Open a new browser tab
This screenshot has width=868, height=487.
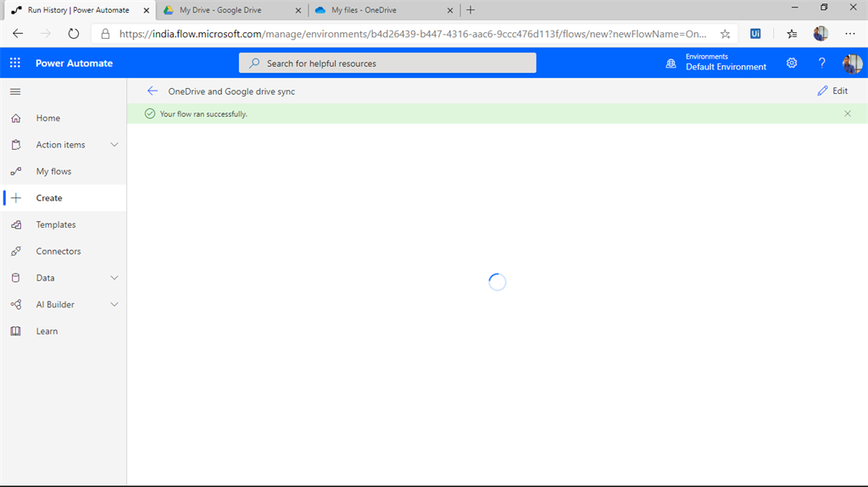point(470,10)
